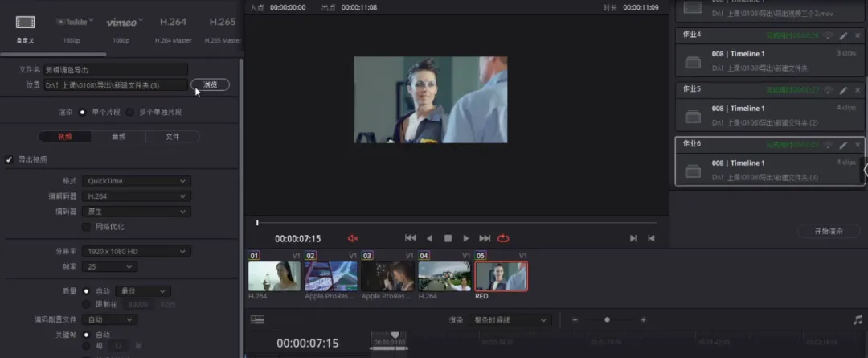Click the audio music note icon
The height and width of the screenshot is (358, 868).
coord(858,319)
